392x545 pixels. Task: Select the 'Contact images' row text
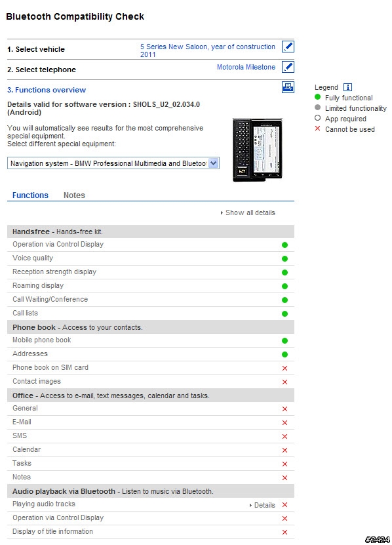point(37,381)
